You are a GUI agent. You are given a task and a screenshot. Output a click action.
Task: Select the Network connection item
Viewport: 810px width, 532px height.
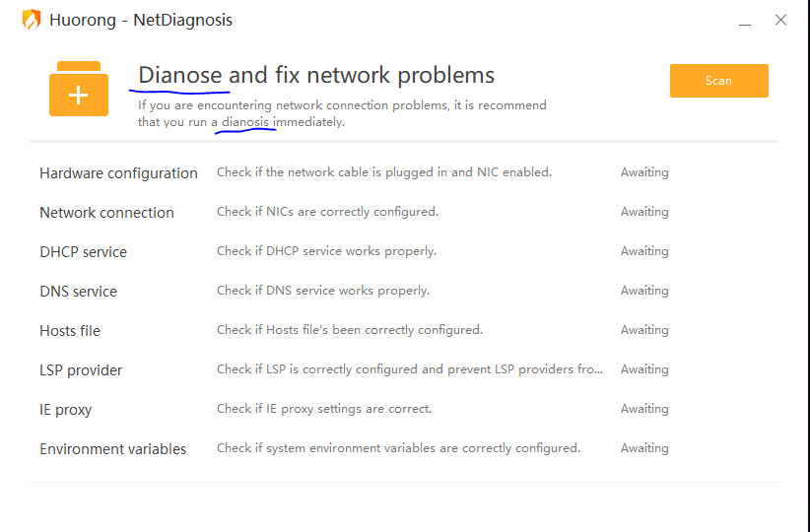(x=106, y=213)
